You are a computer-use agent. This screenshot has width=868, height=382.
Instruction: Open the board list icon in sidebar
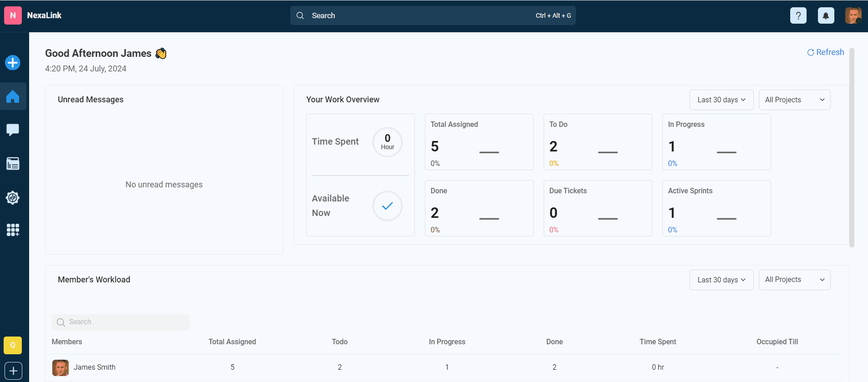point(13,164)
